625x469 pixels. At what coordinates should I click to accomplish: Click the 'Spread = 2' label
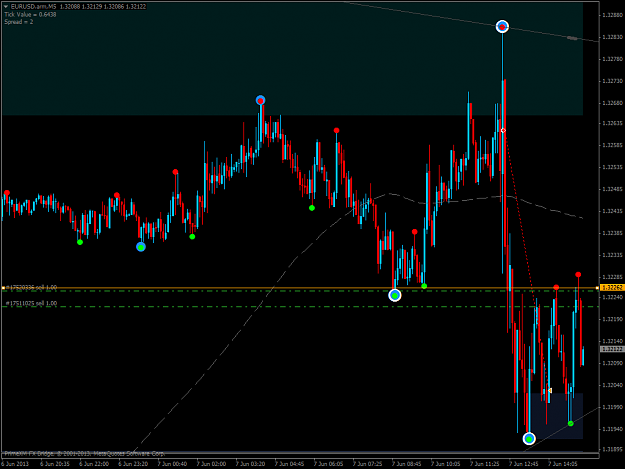(19, 22)
